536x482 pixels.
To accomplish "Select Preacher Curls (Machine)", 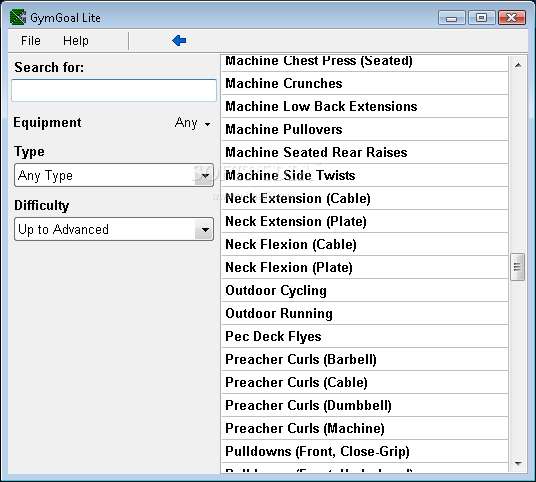I will click(365, 428).
